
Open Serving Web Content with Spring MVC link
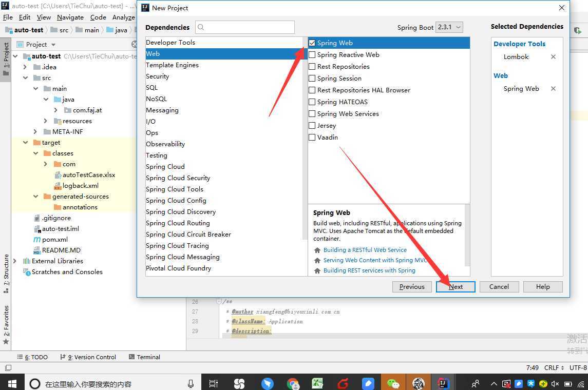coord(375,260)
